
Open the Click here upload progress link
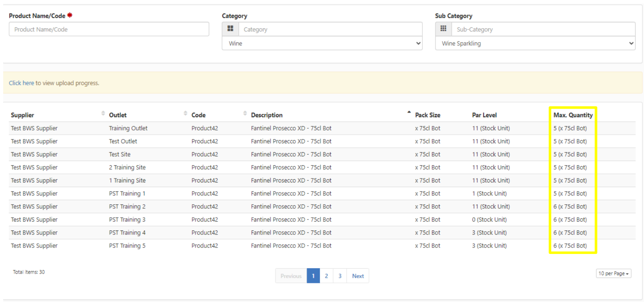tap(21, 83)
